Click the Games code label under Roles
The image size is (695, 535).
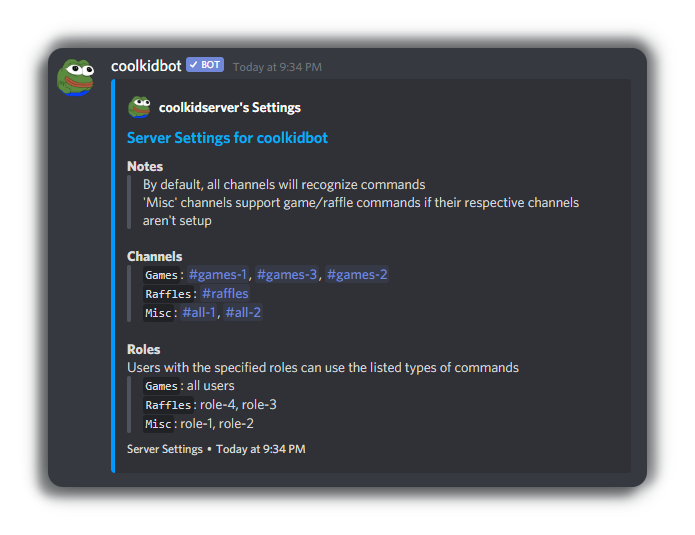click(x=161, y=386)
